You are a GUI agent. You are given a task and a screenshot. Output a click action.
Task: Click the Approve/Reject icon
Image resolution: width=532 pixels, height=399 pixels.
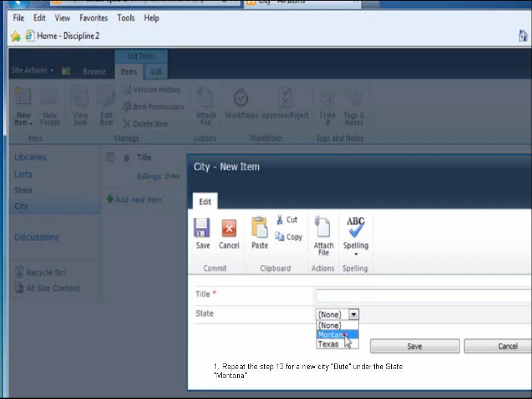[285, 105]
